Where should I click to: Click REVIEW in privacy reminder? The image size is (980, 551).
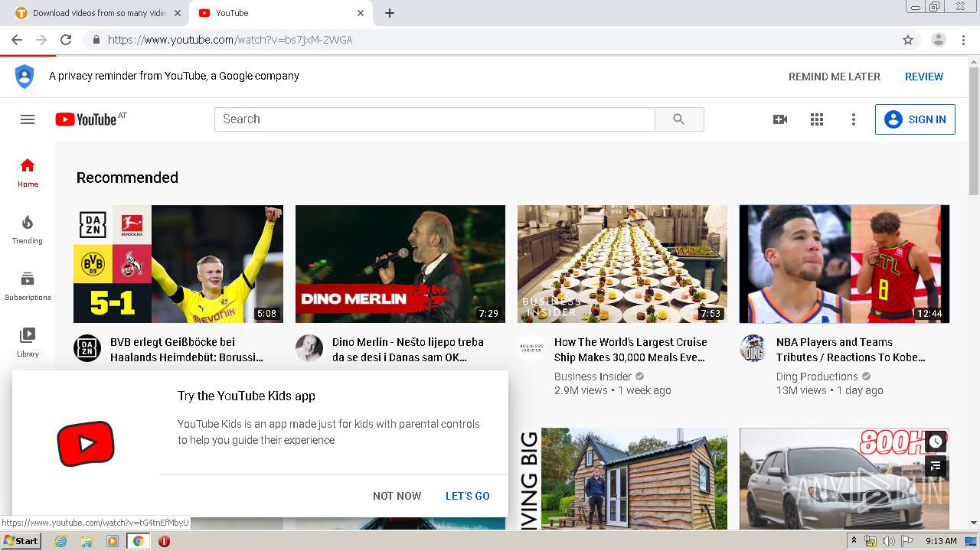(x=924, y=77)
